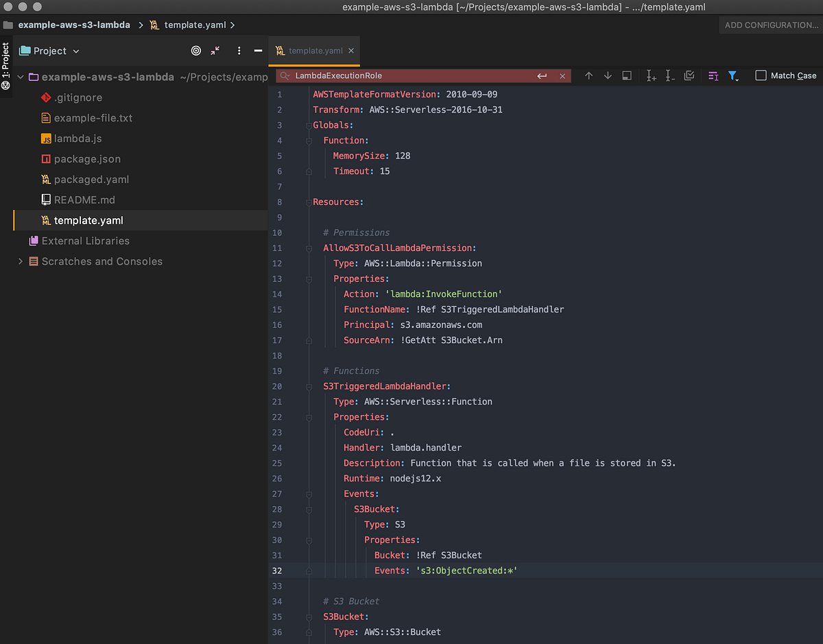The width and height of the screenshot is (823, 644).
Task: Open lambda.js file
Action: [77, 139]
